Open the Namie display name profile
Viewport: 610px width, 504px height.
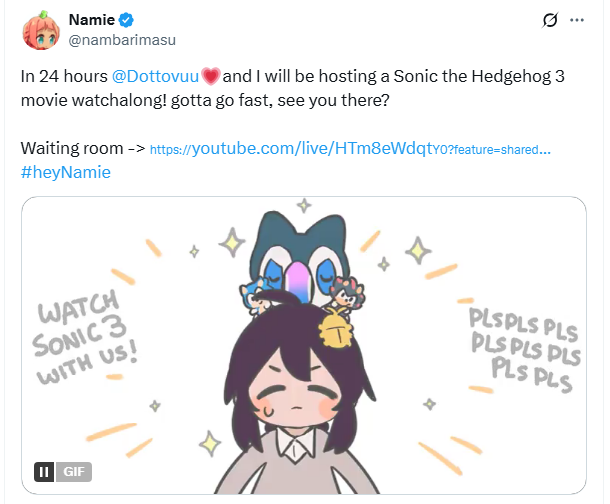click(x=89, y=21)
